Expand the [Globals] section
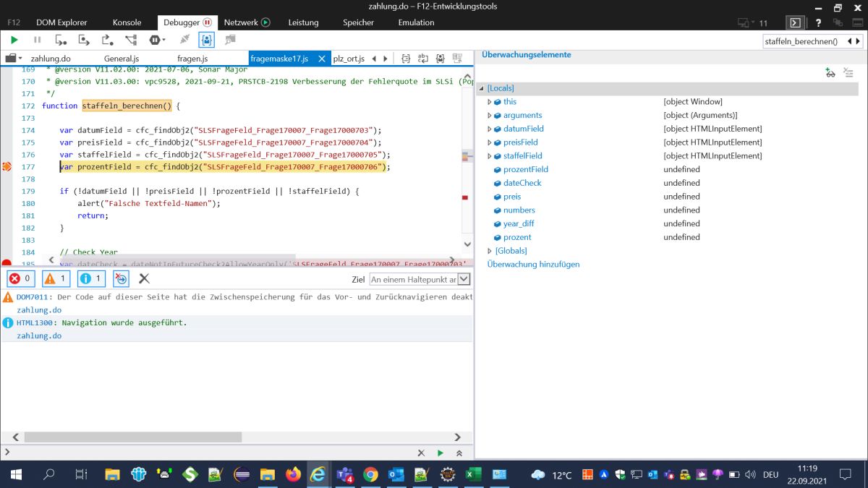Image resolution: width=868 pixels, height=488 pixels. [x=490, y=251]
